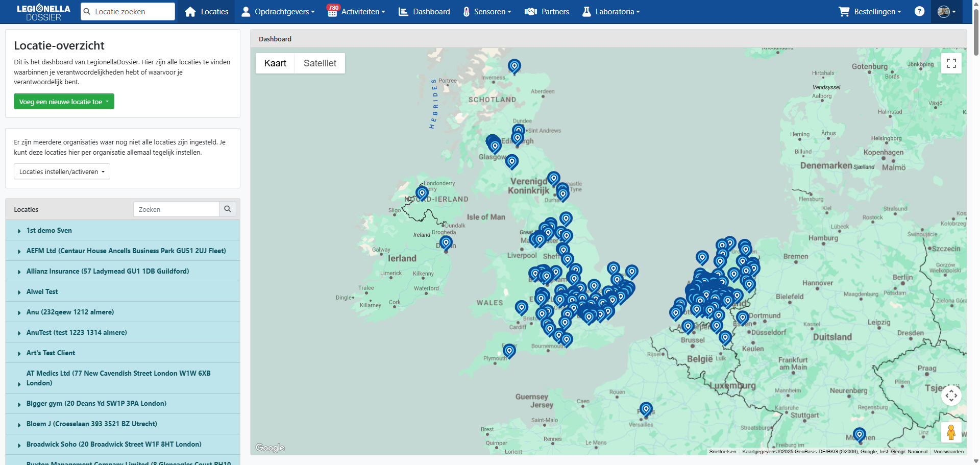Open Locaties instellen/activeren dropdown

(x=62, y=172)
